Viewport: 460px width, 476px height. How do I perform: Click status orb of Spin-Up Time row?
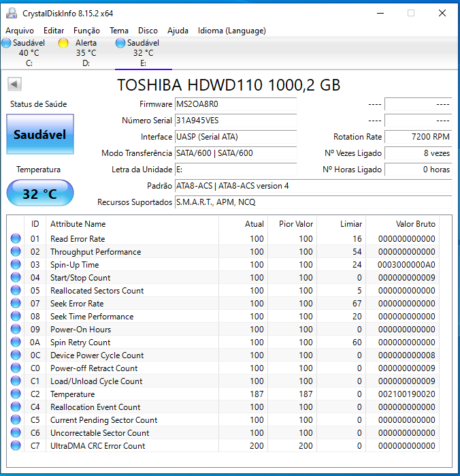click(16, 264)
